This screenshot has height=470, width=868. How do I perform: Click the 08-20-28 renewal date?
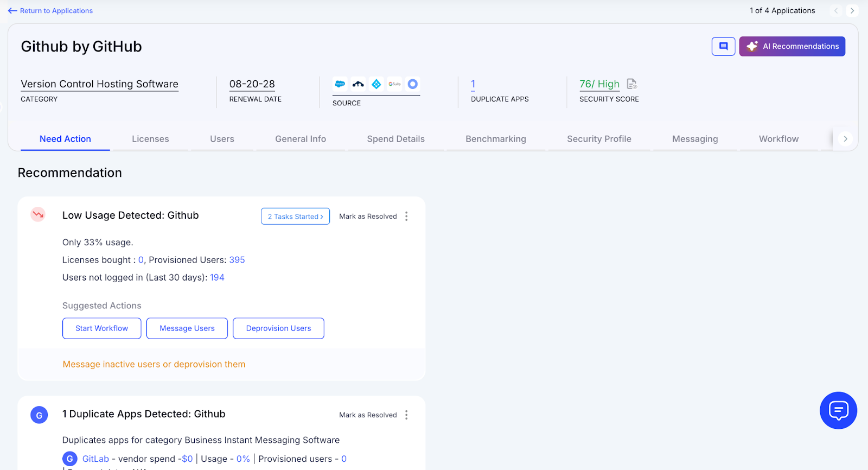[252, 84]
